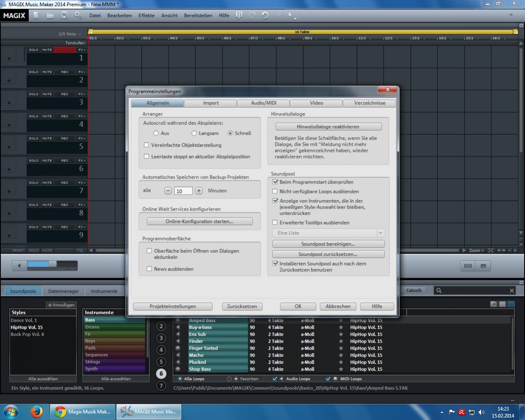Click 'Abbrechen' to cancel the dialog
525x420 pixels.
(338, 306)
